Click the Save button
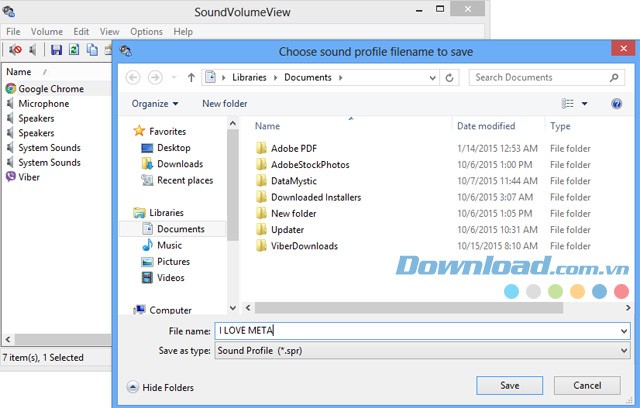The height and width of the screenshot is (408, 640). tap(509, 386)
